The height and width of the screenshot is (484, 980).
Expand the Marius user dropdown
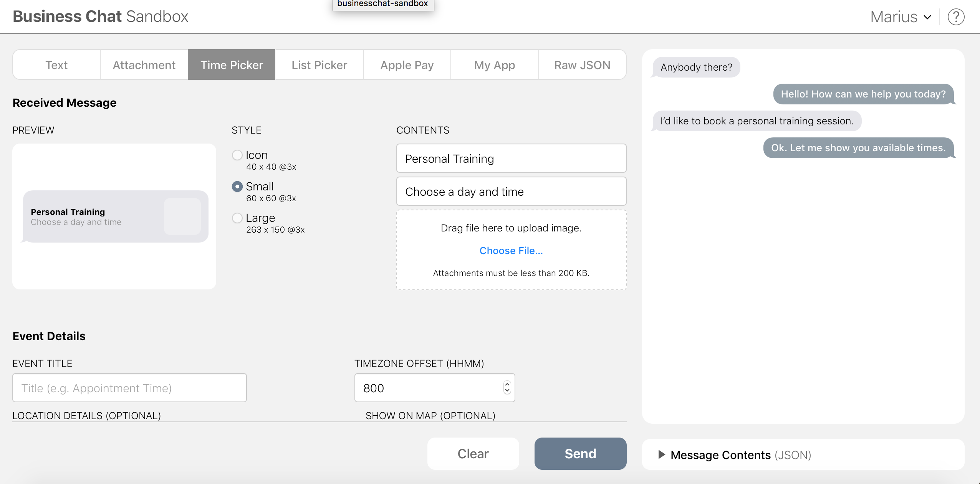[900, 17]
